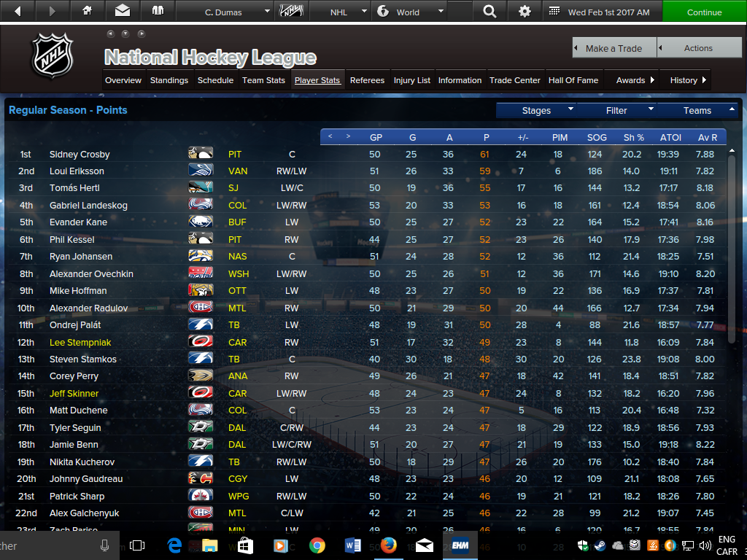Switch to the Overview tab
The height and width of the screenshot is (560, 747).
(x=123, y=80)
